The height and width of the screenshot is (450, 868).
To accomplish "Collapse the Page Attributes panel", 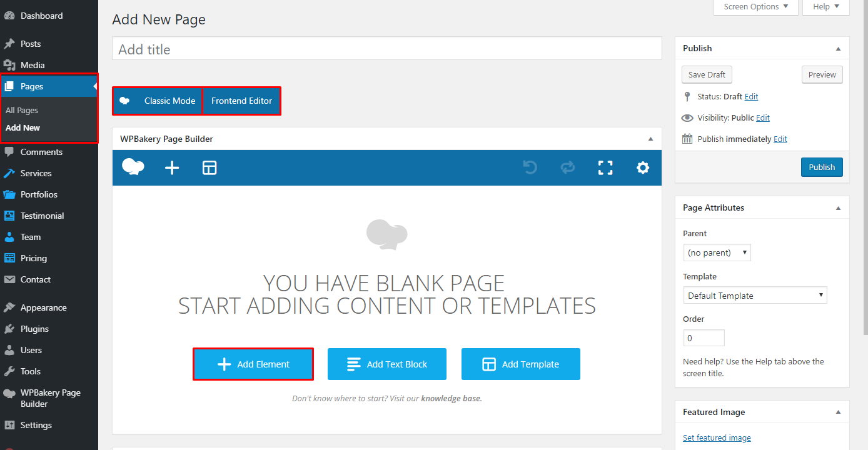I will (x=838, y=208).
